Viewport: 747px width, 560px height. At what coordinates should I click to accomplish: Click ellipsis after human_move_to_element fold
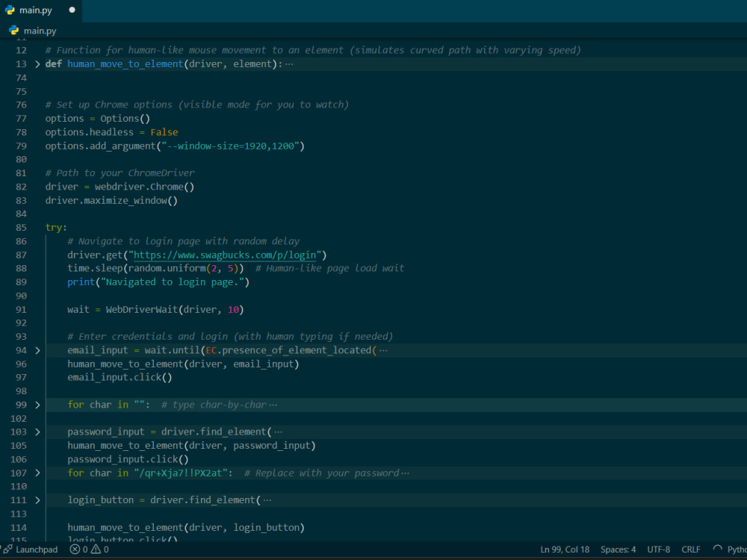(x=289, y=64)
